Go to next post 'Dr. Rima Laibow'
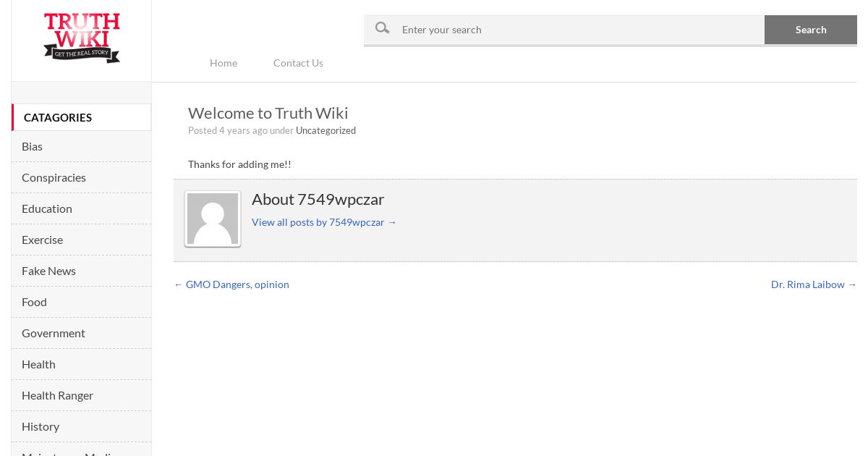 click(x=814, y=284)
